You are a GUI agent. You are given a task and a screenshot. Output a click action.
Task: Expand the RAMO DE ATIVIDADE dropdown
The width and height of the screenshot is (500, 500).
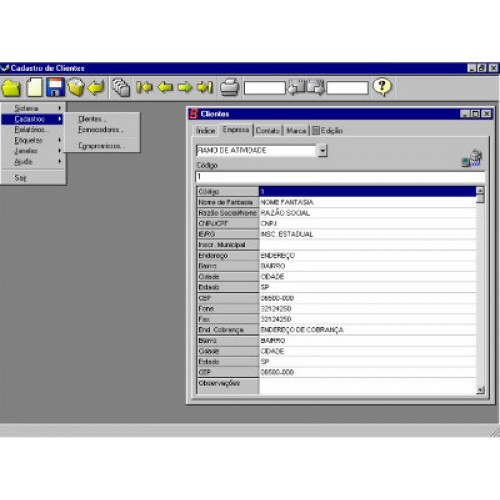[322, 151]
